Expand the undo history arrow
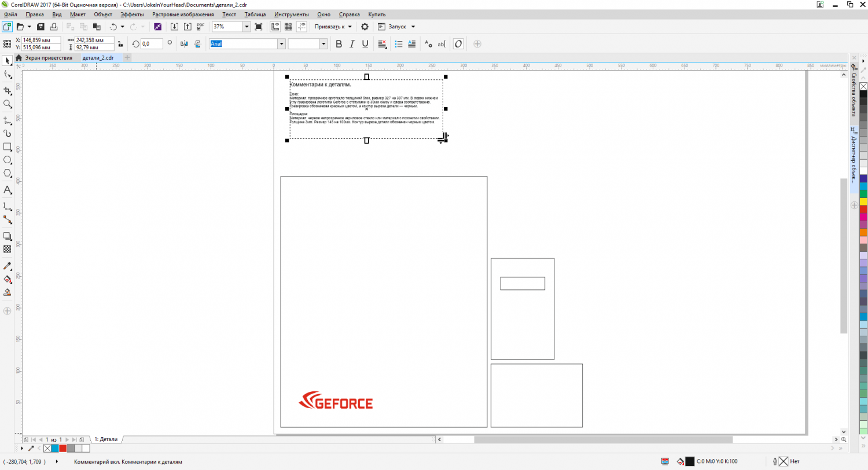The width and height of the screenshot is (868, 470). [x=123, y=27]
